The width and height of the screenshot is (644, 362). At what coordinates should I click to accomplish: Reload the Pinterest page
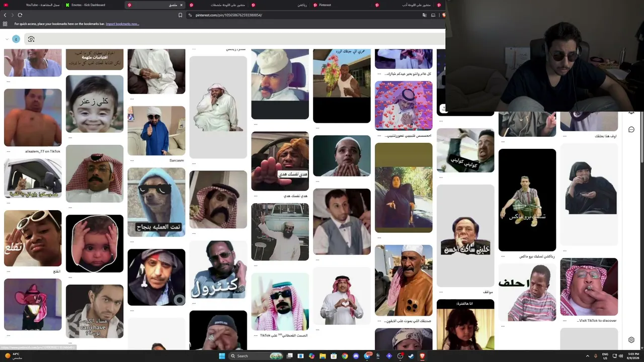pos(19,15)
